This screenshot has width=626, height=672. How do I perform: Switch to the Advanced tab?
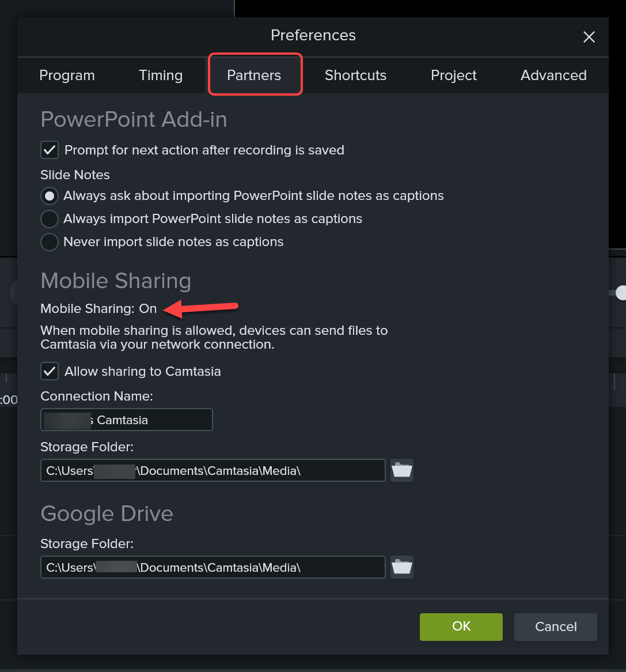[553, 75]
